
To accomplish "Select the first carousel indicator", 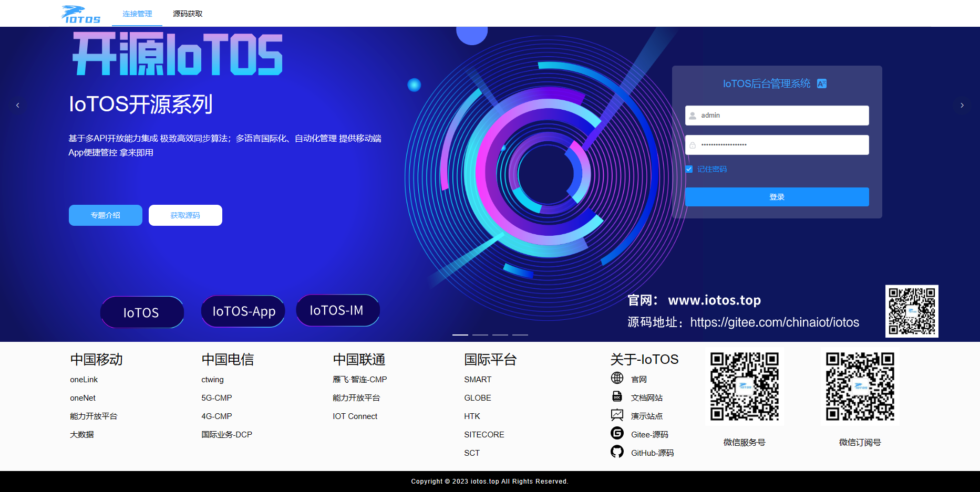I will (460, 334).
